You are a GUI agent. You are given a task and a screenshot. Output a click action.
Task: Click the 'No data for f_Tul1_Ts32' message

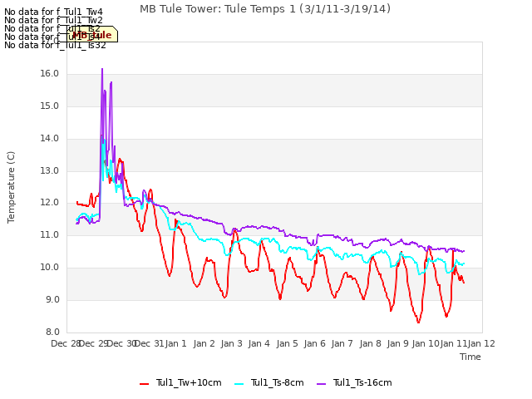pos(55,45)
